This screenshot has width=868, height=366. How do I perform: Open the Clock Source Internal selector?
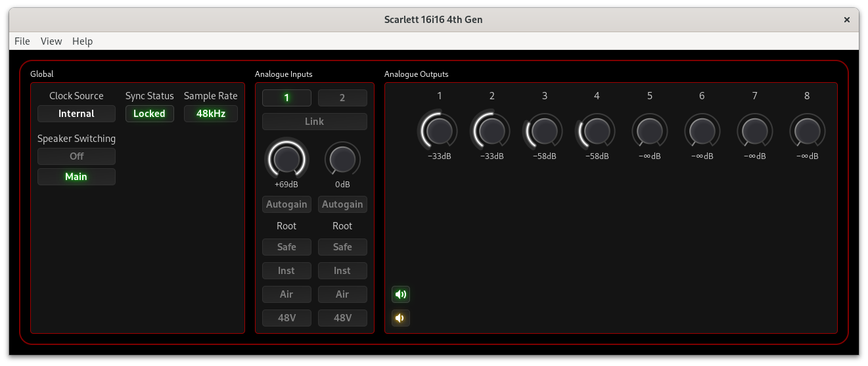coord(76,114)
